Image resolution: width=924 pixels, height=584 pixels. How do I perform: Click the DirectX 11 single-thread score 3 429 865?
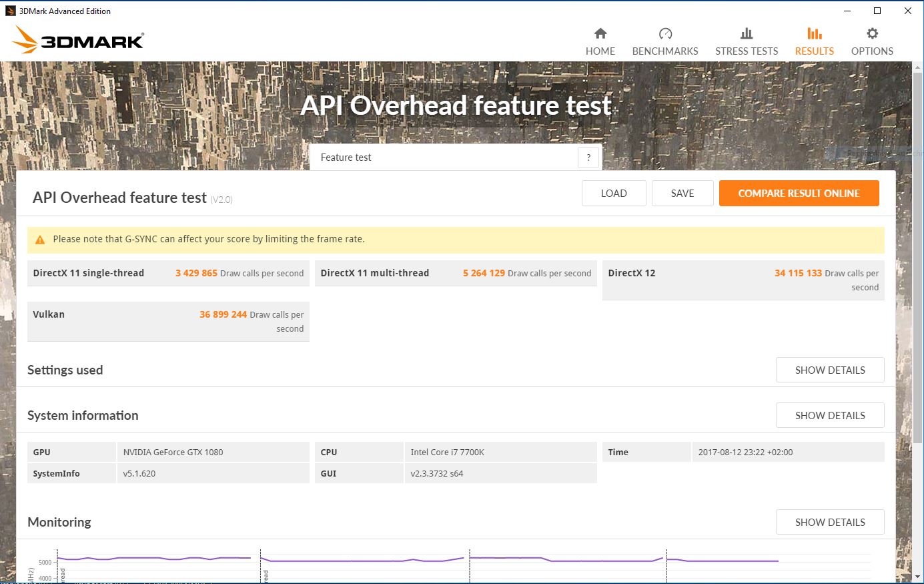click(196, 273)
